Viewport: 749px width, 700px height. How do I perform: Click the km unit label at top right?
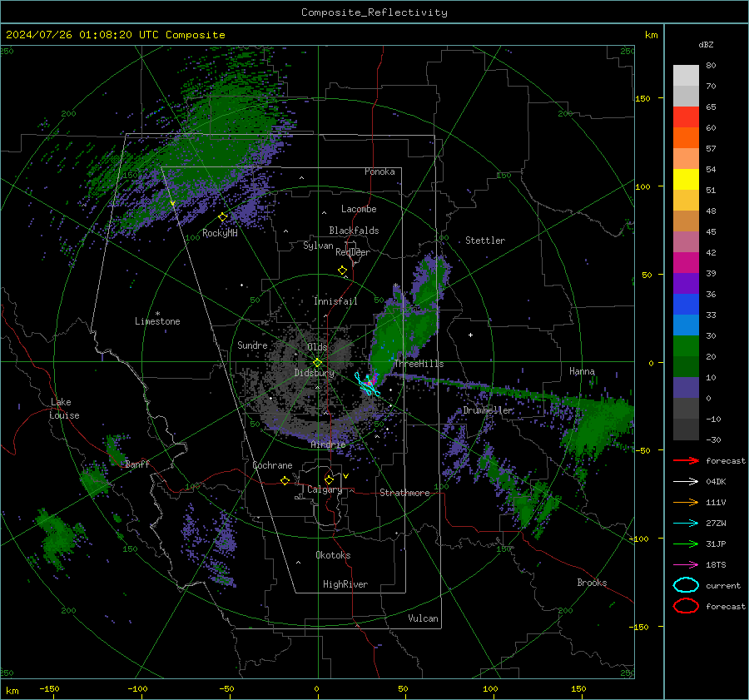(651, 35)
